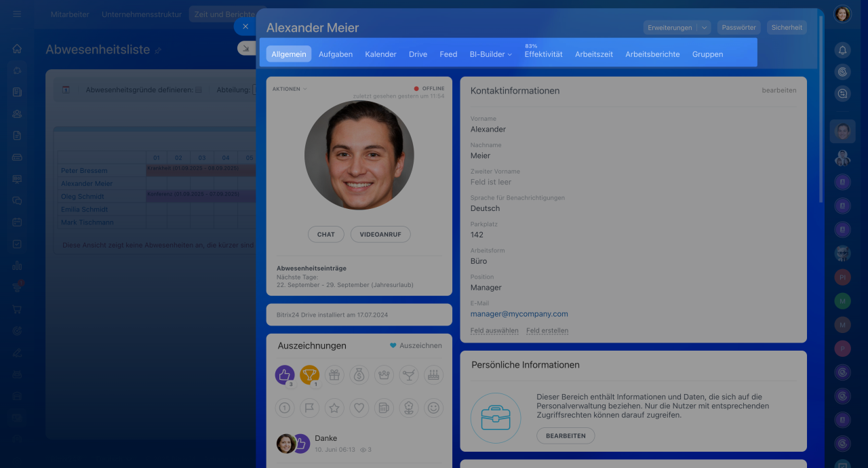Open the Arbeitszeit tab
Viewport: 868px width, 468px height.
coord(593,54)
